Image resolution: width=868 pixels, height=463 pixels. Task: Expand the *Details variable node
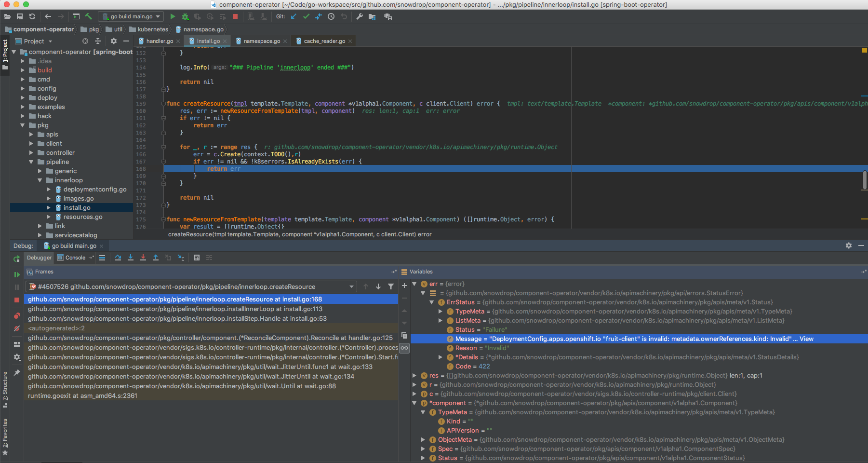[440, 357]
